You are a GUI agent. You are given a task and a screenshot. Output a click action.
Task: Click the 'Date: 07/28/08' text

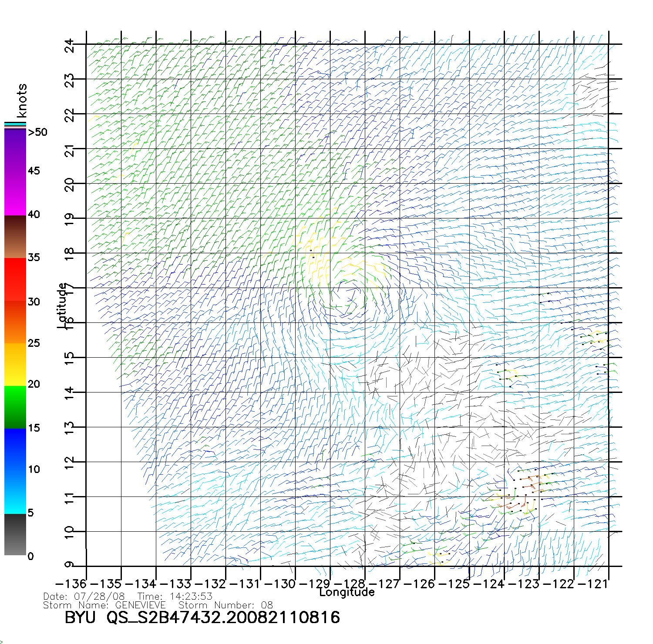tap(84, 596)
